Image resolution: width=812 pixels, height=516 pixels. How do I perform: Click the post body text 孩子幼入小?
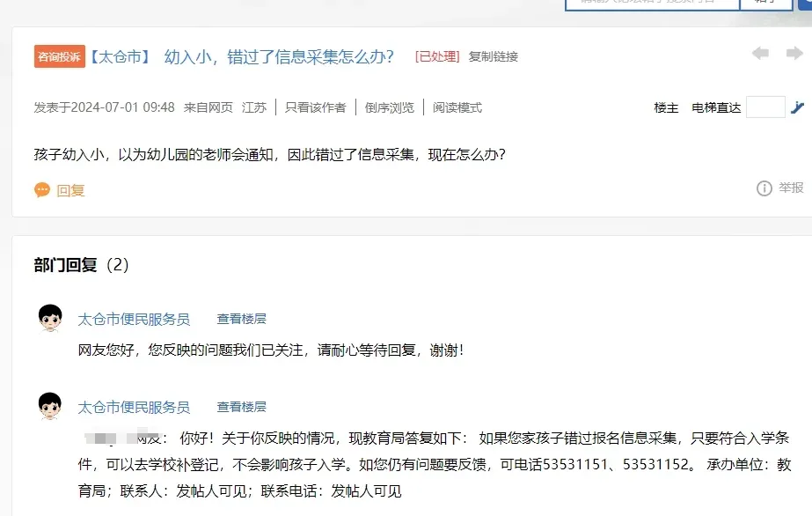click(69, 154)
